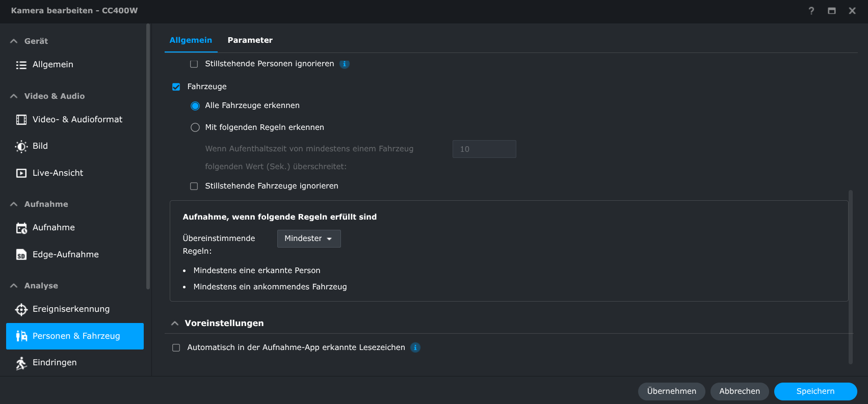Select Mit folgenden Regeln erkennen option
Viewport: 868px width, 404px height.
click(x=195, y=127)
